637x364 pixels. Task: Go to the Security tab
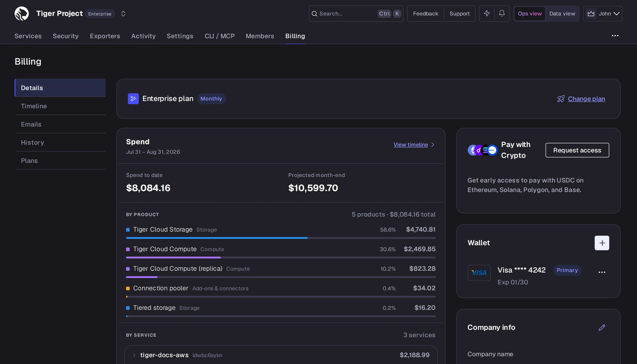[x=66, y=36]
